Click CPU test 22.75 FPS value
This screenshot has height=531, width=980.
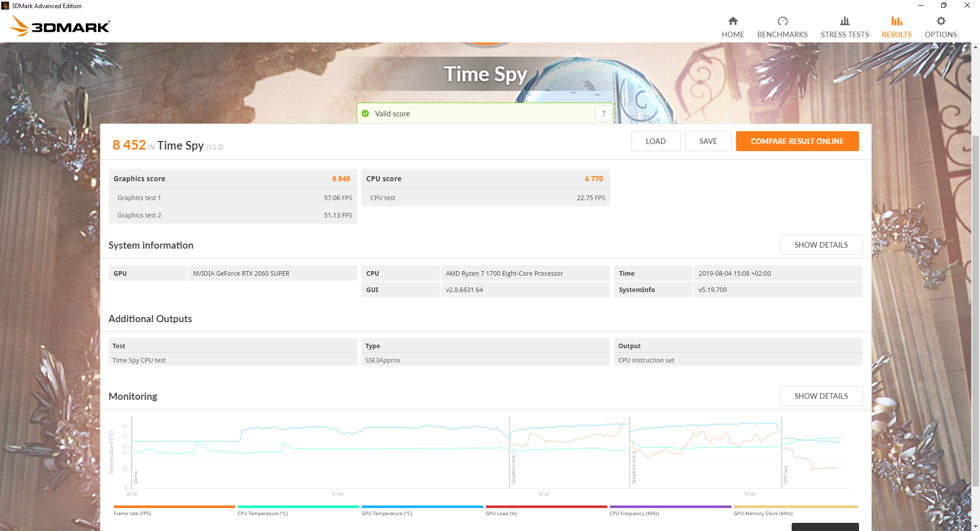[x=591, y=198]
